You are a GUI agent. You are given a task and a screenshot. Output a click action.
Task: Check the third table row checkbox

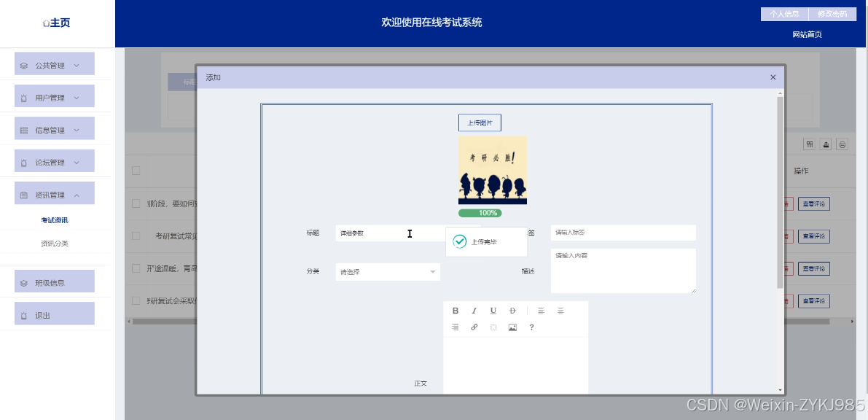(x=136, y=268)
